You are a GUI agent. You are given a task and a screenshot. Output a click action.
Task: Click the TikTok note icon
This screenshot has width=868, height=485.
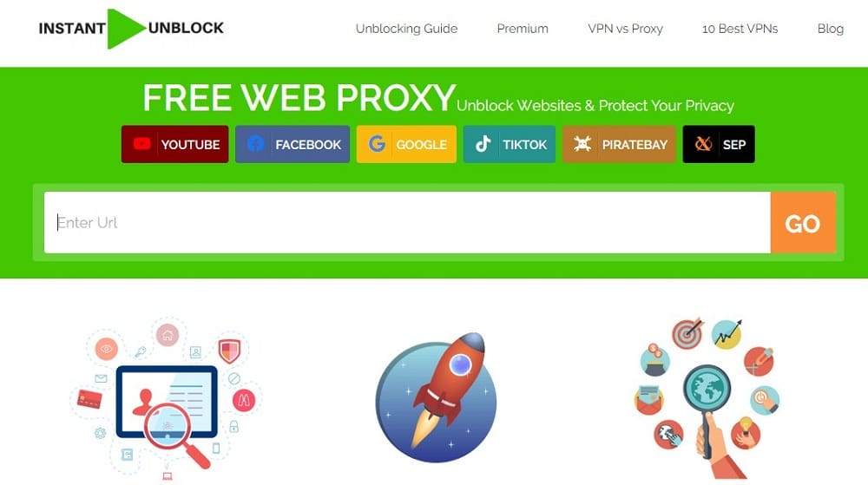pos(483,144)
